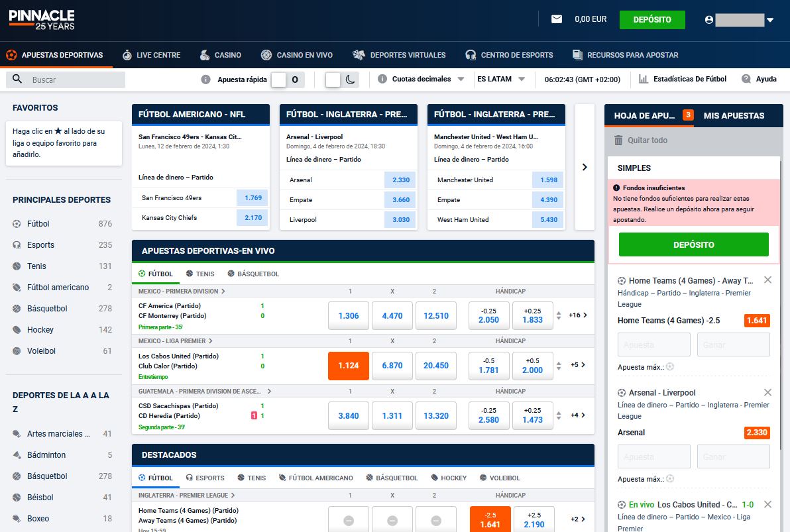Click the green Depósito button in bet slip
Viewport: 790px width, 532px height.
pyautogui.click(x=693, y=245)
